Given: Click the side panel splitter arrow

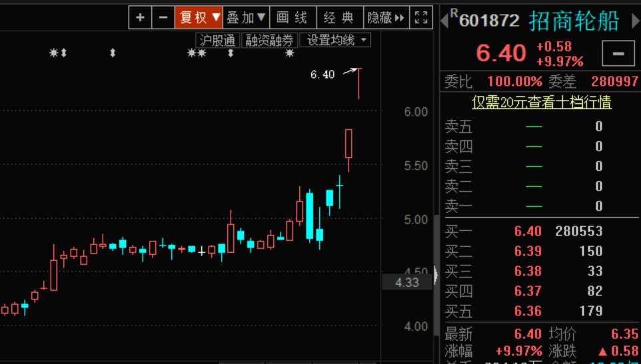Looking at the screenshot, I should [436, 275].
